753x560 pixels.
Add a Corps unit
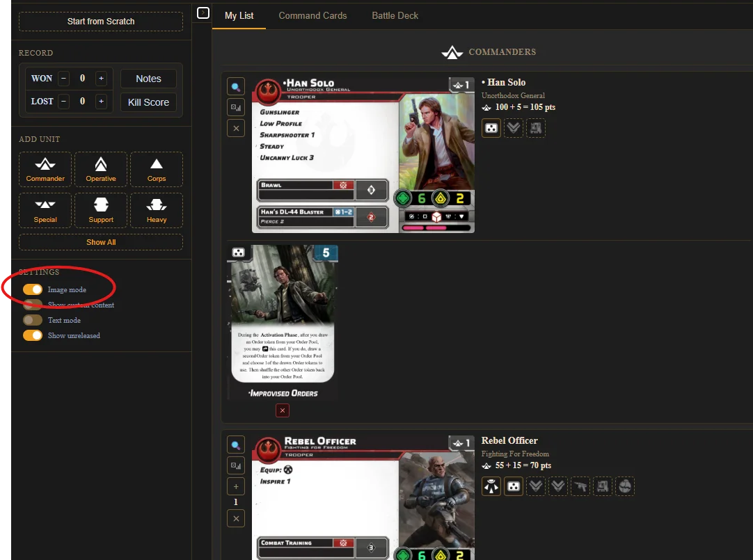coord(157,169)
